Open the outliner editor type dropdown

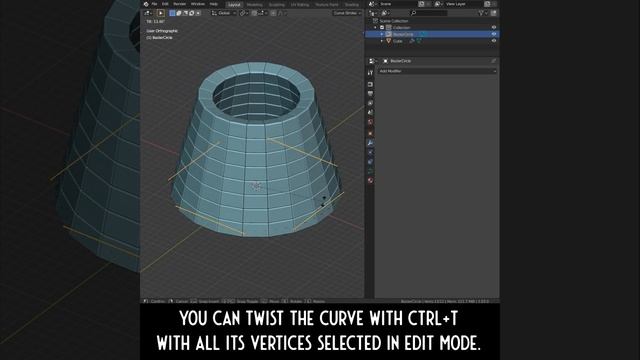click(373, 13)
